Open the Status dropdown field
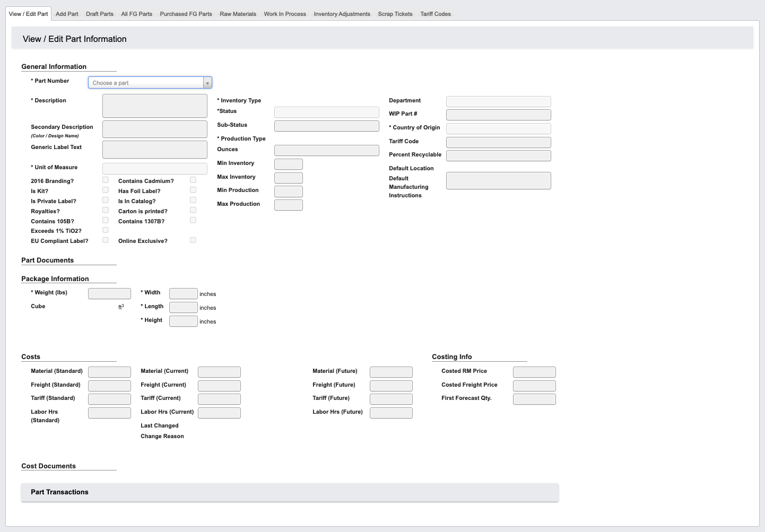The width and height of the screenshot is (765, 532). click(x=327, y=112)
